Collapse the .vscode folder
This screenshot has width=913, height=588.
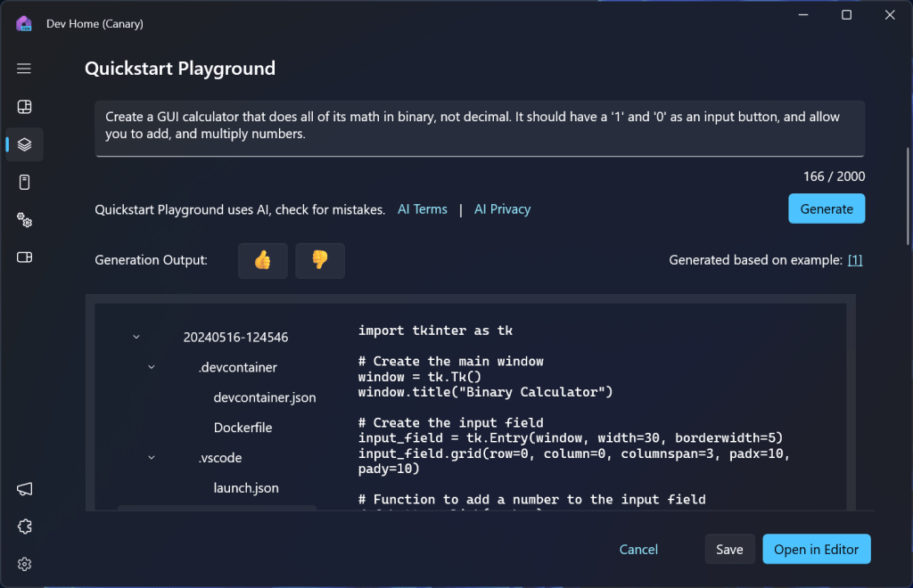pyautogui.click(x=151, y=457)
